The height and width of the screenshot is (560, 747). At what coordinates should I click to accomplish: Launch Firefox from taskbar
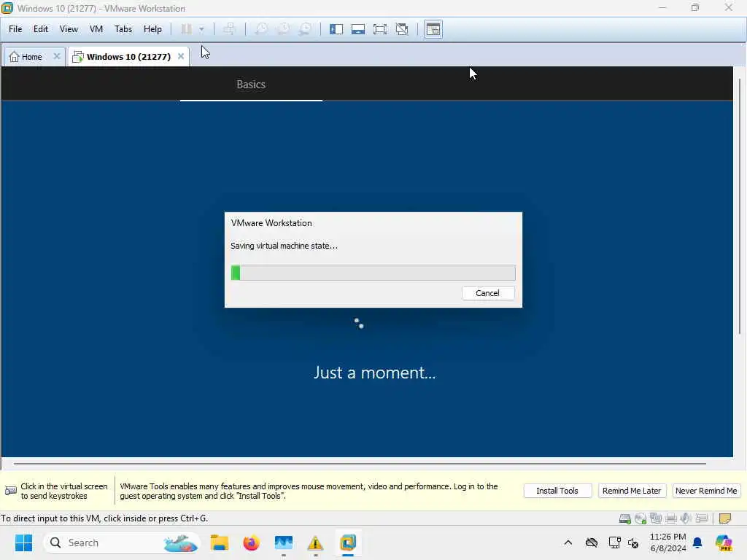click(252, 542)
